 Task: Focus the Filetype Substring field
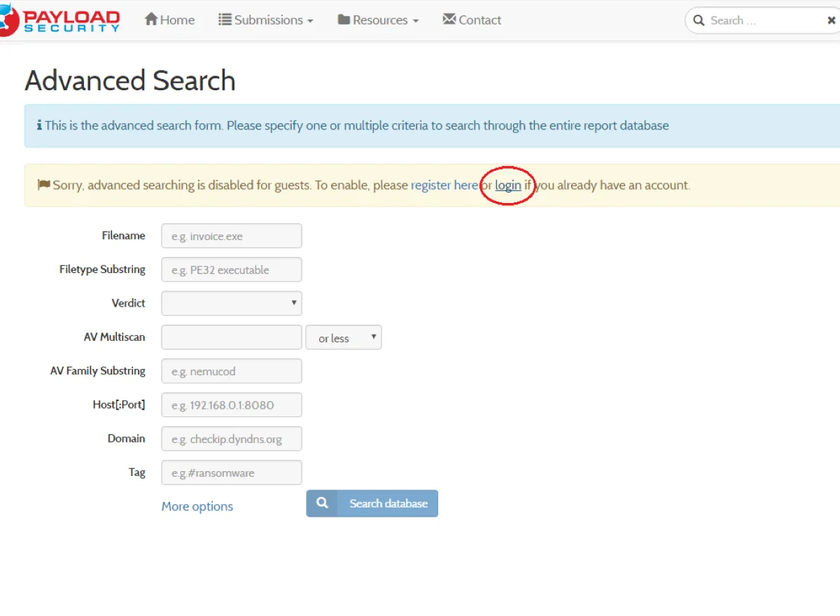(232, 269)
